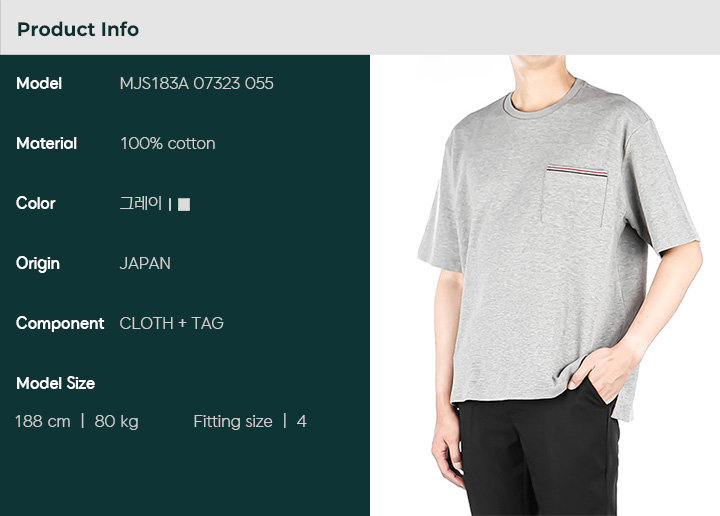720x516 pixels.
Task: Click the Origin label
Action: click(x=38, y=264)
